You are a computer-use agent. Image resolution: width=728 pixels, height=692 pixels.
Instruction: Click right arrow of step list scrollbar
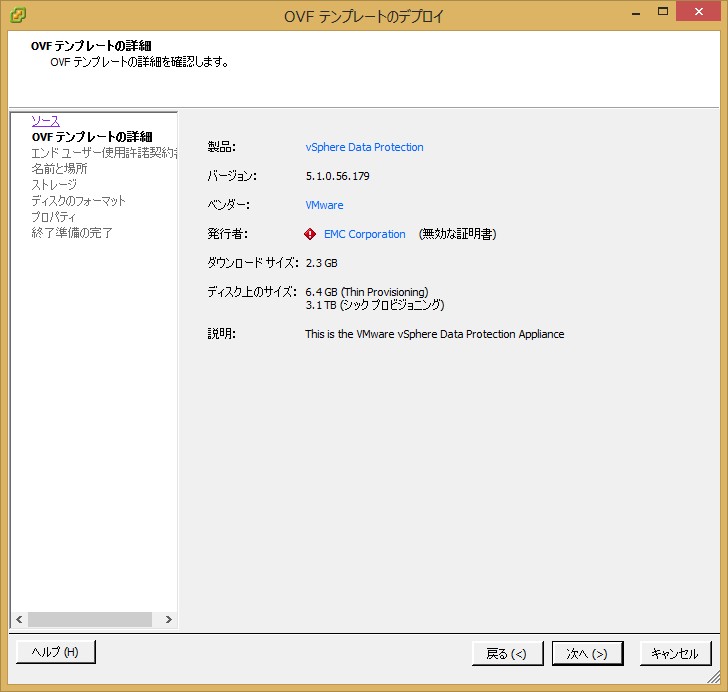click(x=169, y=620)
